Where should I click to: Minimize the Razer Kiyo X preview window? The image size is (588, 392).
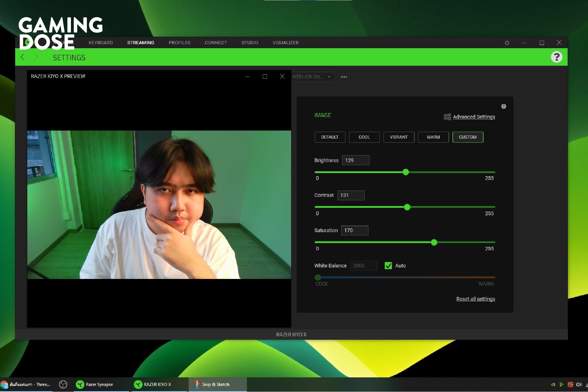247,76
